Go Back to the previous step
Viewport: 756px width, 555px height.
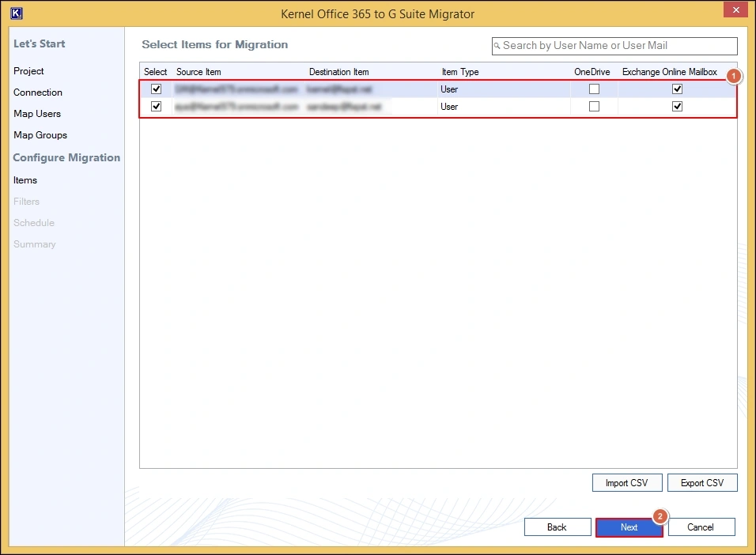click(x=557, y=527)
